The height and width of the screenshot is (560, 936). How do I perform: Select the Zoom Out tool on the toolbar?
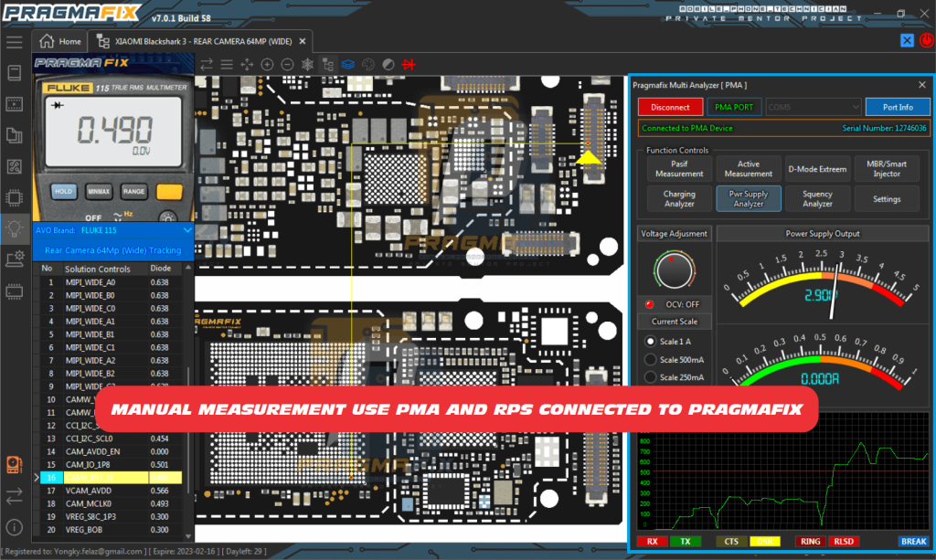[x=285, y=64]
